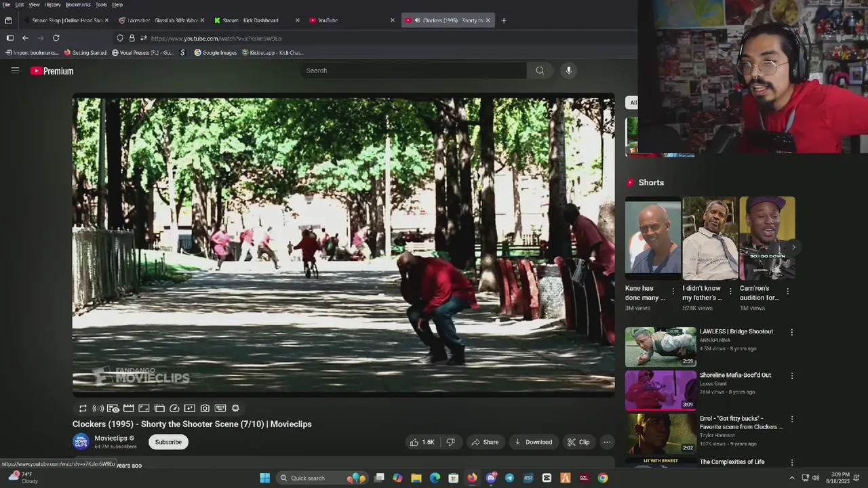Click the YouTube search box
The image size is (868, 488).
tap(414, 70)
